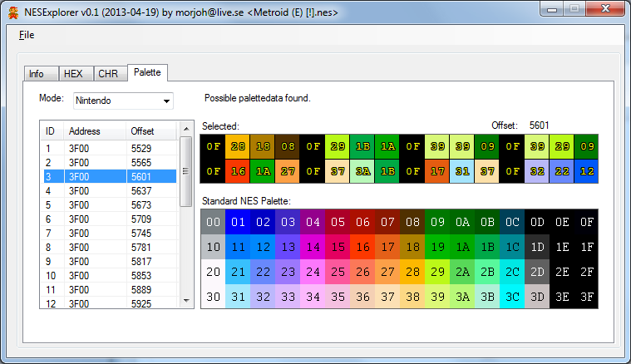Pick color 2D in Standard NES Palette
The width and height of the screenshot is (631, 364).
click(x=537, y=272)
